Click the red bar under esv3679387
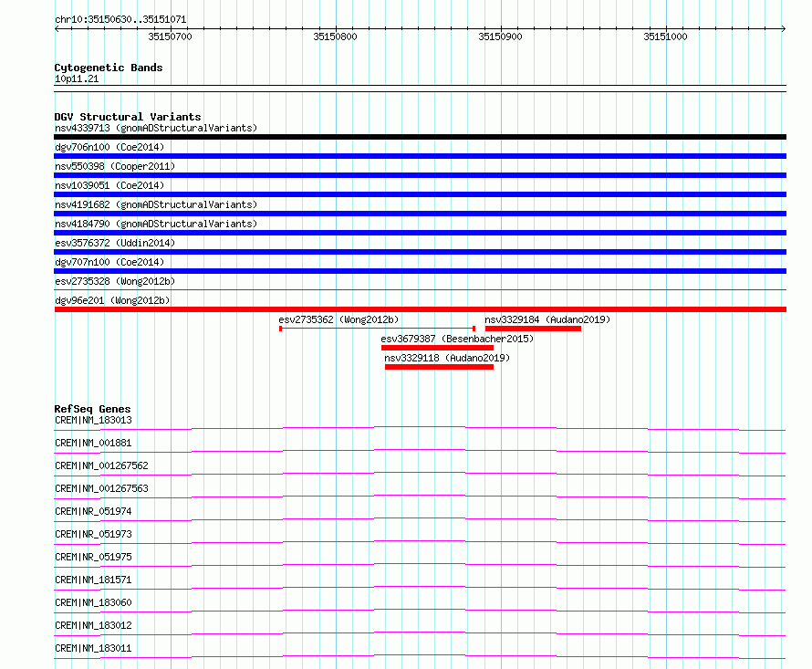 click(437, 348)
